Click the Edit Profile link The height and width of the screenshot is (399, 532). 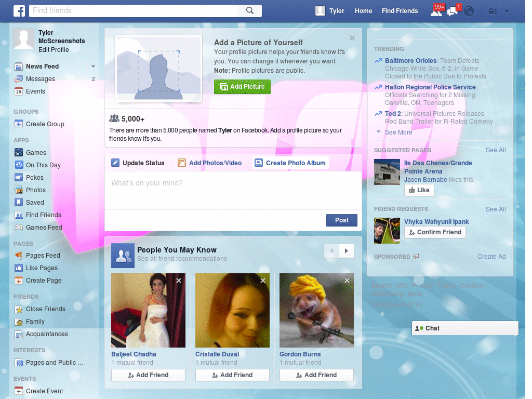(54, 50)
